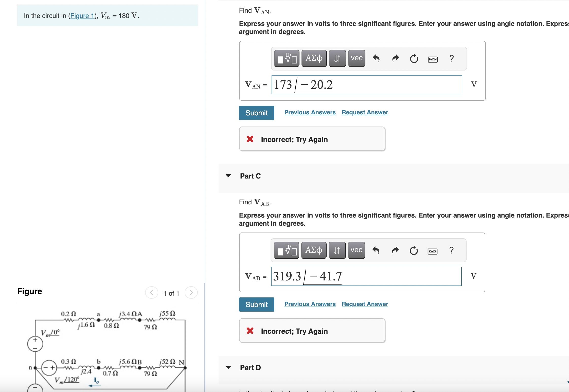Image resolution: width=569 pixels, height=392 pixels.
Task: Request Answer for the VAN question
Action: 365,112
